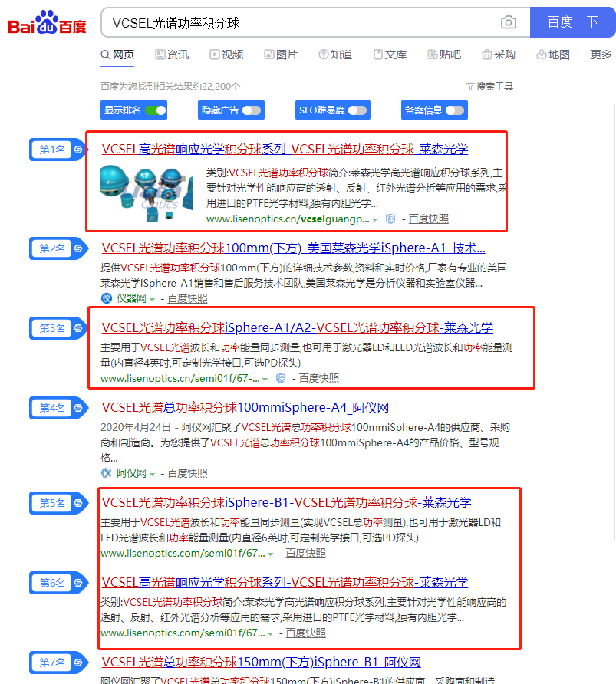
Task: Open 百度快照 for result 3
Action: click(319, 379)
